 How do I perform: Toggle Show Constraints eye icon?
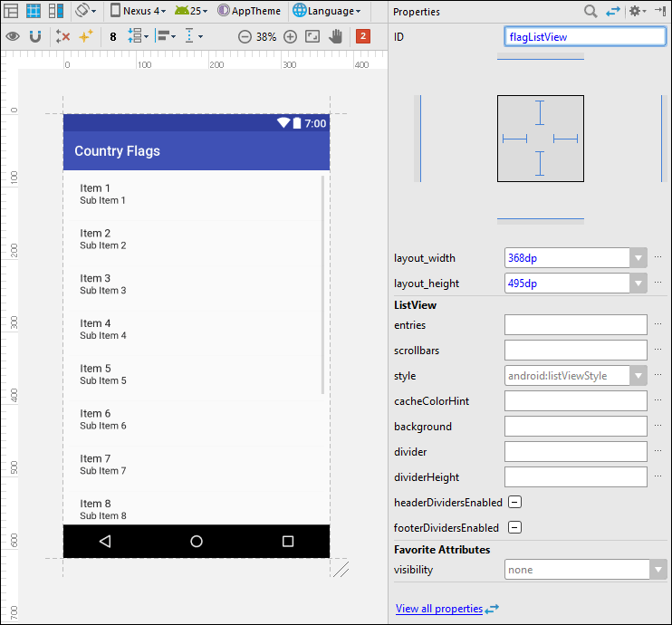point(13,36)
